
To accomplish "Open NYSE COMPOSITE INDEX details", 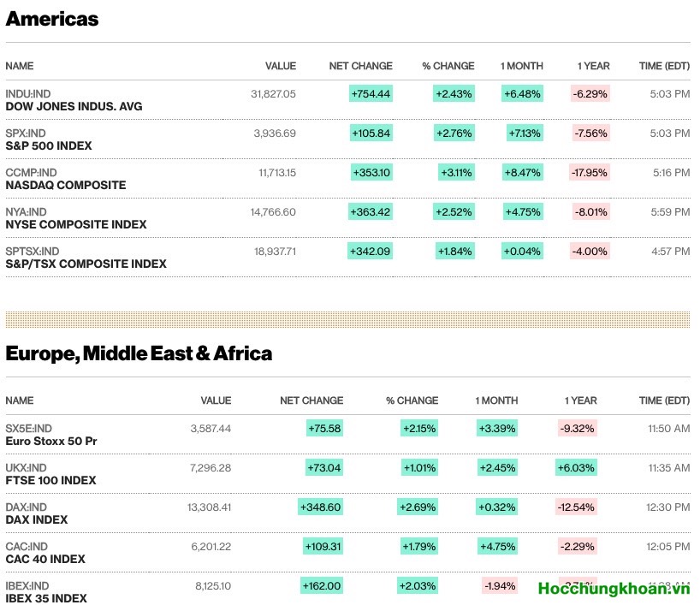I will 76,225.
